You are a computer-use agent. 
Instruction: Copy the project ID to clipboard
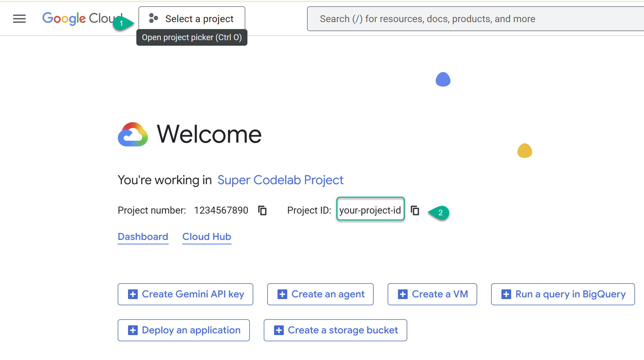coord(415,210)
